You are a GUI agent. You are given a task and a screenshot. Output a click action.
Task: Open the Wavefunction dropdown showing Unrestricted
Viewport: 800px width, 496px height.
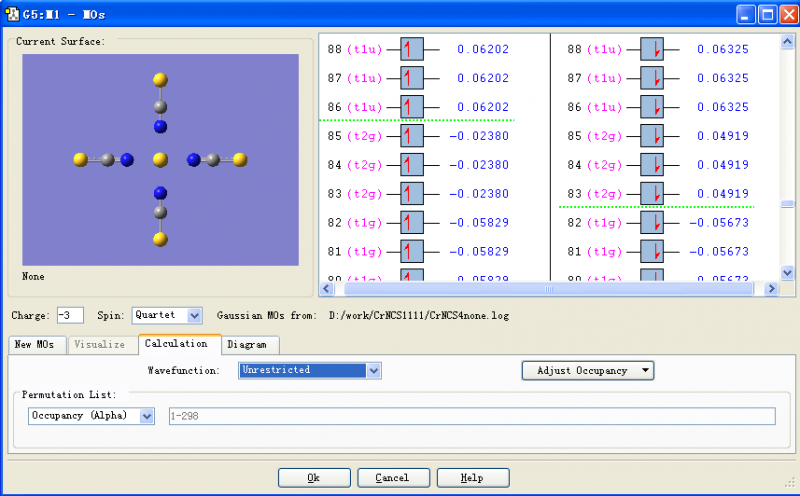(310, 370)
